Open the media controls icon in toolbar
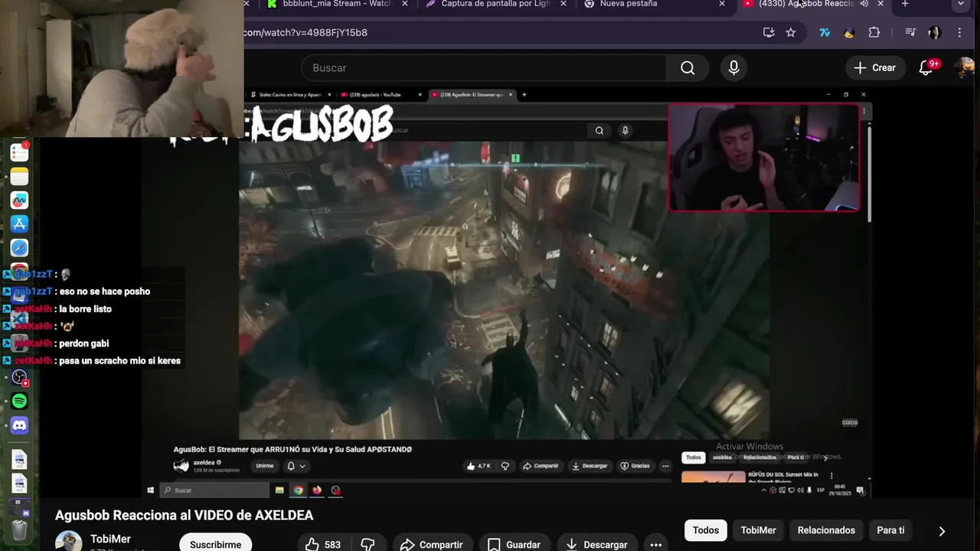This screenshot has height=551, width=980. coord(910,32)
